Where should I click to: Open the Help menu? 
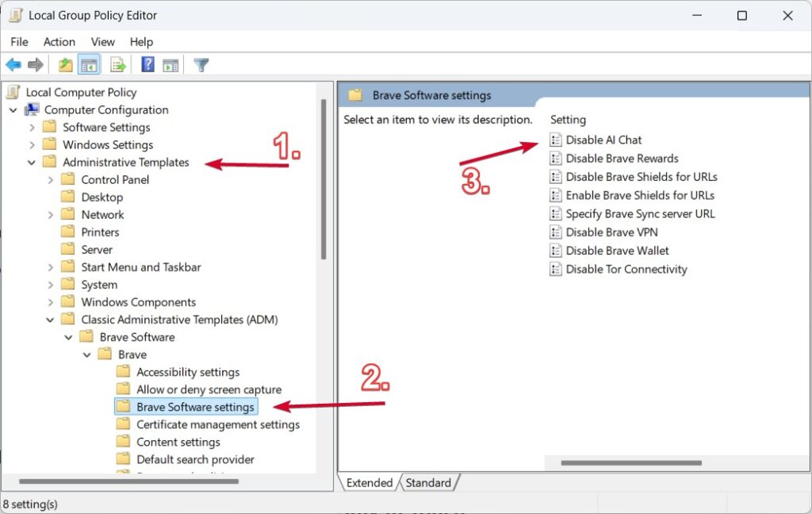[x=141, y=42]
